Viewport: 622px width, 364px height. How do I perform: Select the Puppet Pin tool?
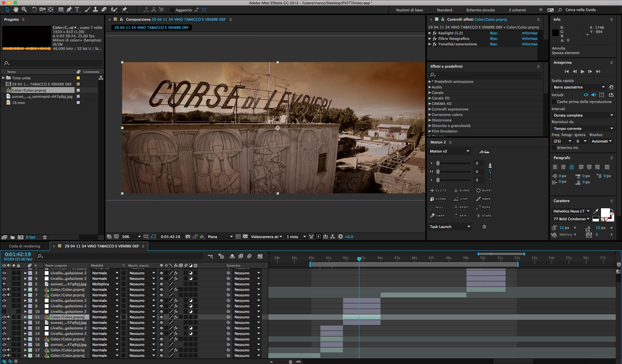tap(124, 10)
